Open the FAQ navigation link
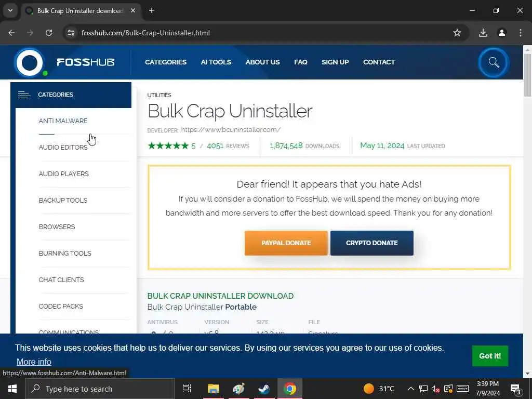This screenshot has width=532, height=399. click(x=301, y=62)
